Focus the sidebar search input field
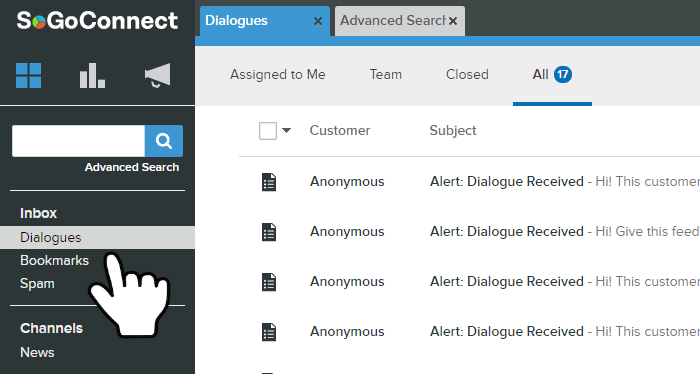This screenshot has width=700, height=374. click(79, 141)
